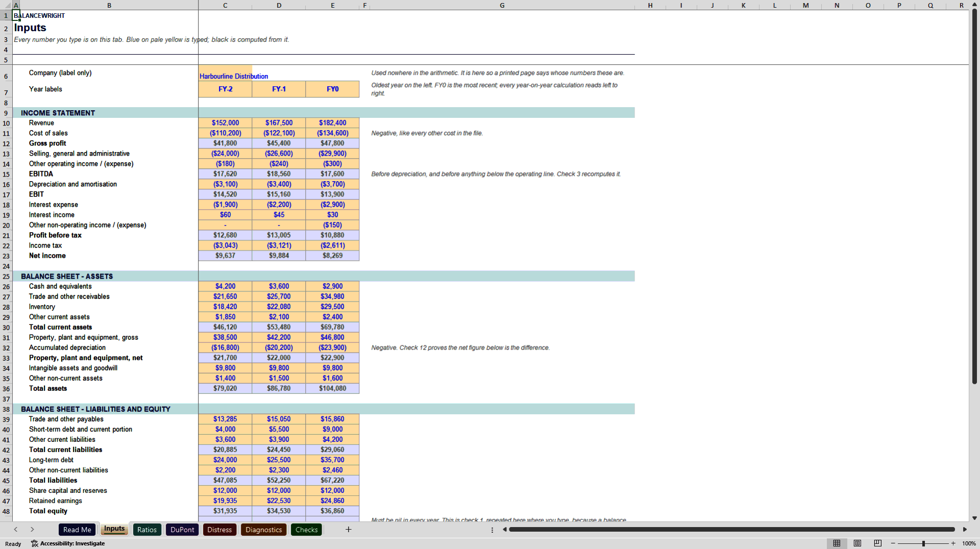Viewport: 980px width, 549px height.
Task: Click FY-1 EBITDA $18,560 cell
Action: [x=279, y=174]
